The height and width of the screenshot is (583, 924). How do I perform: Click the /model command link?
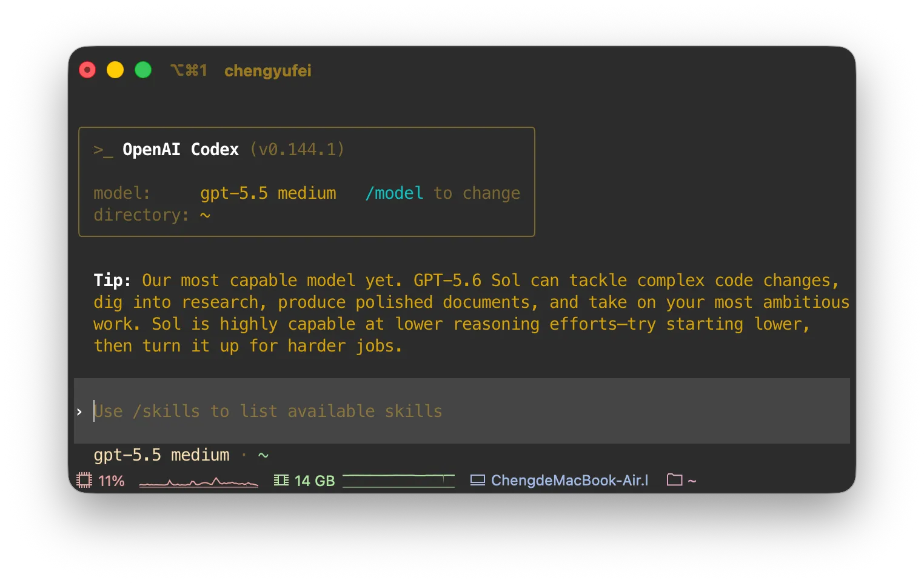(394, 193)
